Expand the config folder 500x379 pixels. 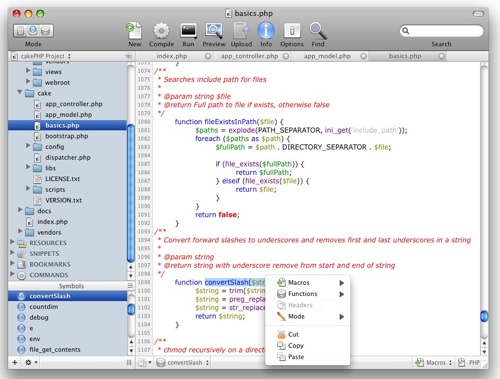pyautogui.click(x=28, y=146)
